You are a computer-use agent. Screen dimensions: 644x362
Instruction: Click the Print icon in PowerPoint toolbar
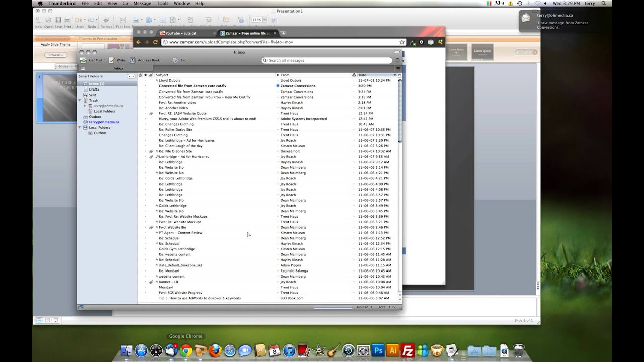67,22
